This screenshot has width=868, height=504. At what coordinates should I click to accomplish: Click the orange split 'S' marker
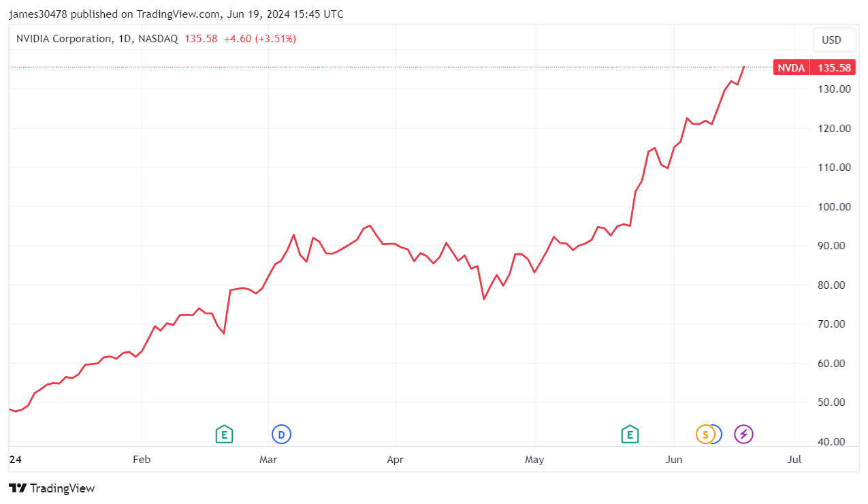(705, 434)
